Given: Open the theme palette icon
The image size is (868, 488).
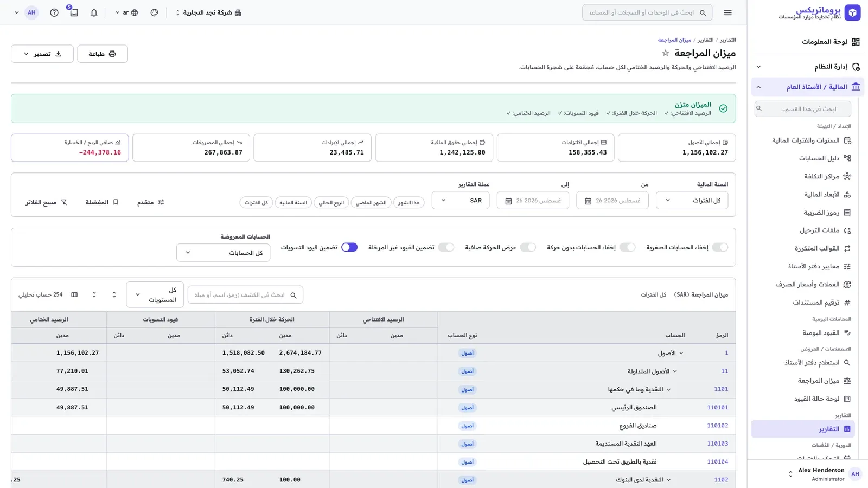Looking at the screenshot, I should 155,12.
